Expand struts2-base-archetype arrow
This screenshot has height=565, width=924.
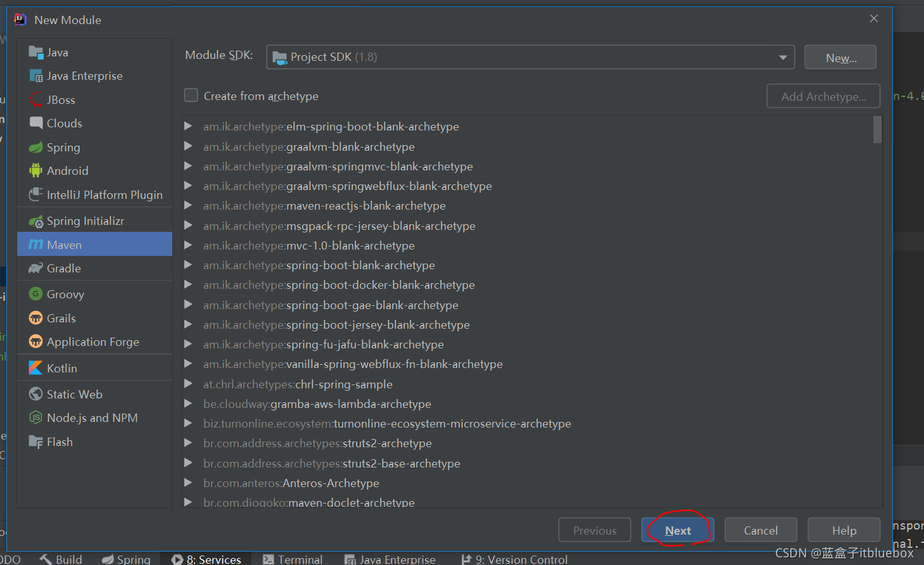click(x=188, y=463)
